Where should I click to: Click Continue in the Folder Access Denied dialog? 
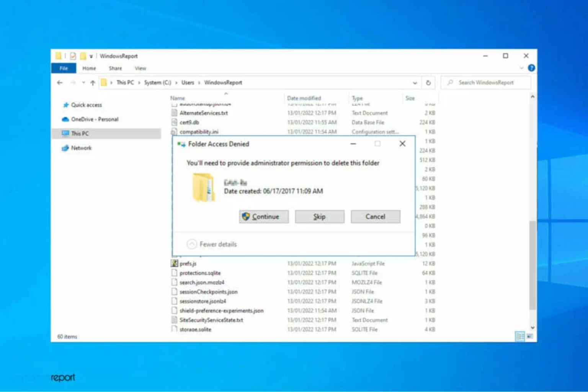[263, 217]
